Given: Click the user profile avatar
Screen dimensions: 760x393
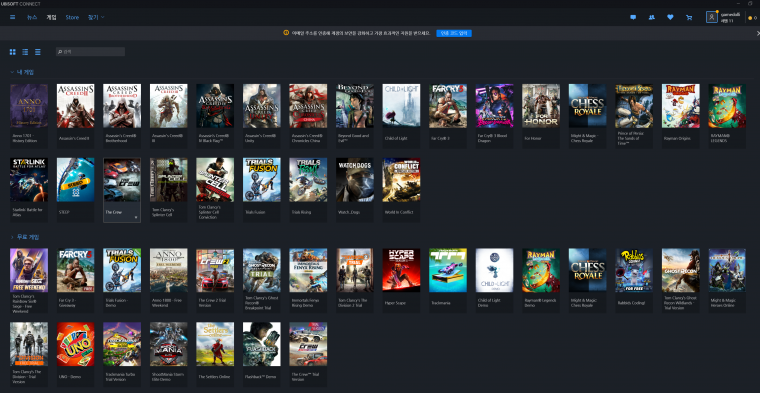Looking at the screenshot, I should pyautogui.click(x=712, y=17).
